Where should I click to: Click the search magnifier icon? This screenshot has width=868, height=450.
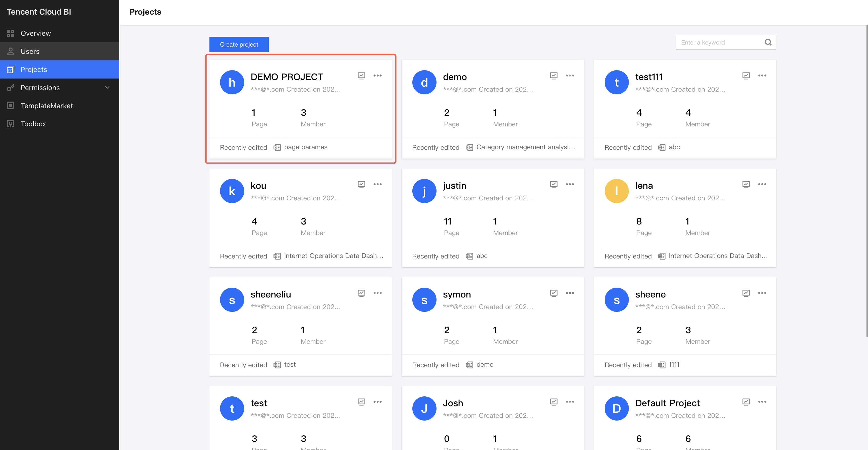coord(768,43)
